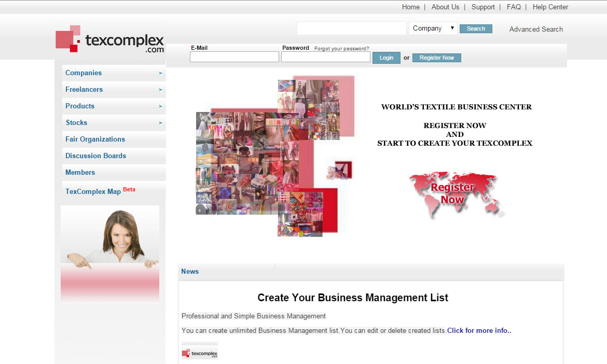Open Advanced Search

coord(536,29)
